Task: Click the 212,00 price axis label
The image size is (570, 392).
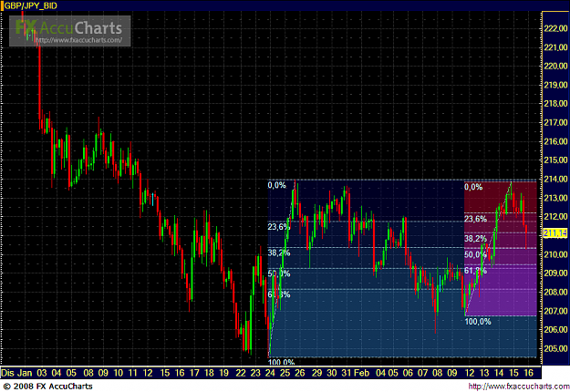Action: (555, 217)
